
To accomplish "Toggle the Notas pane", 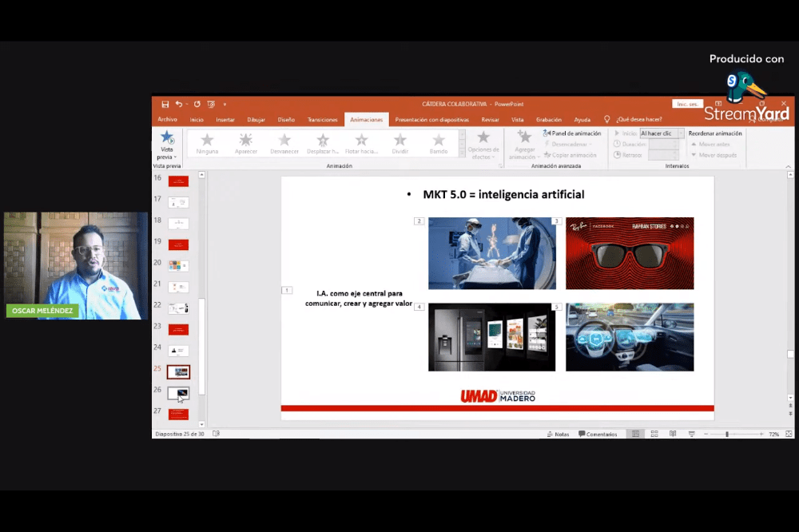I will point(558,434).
